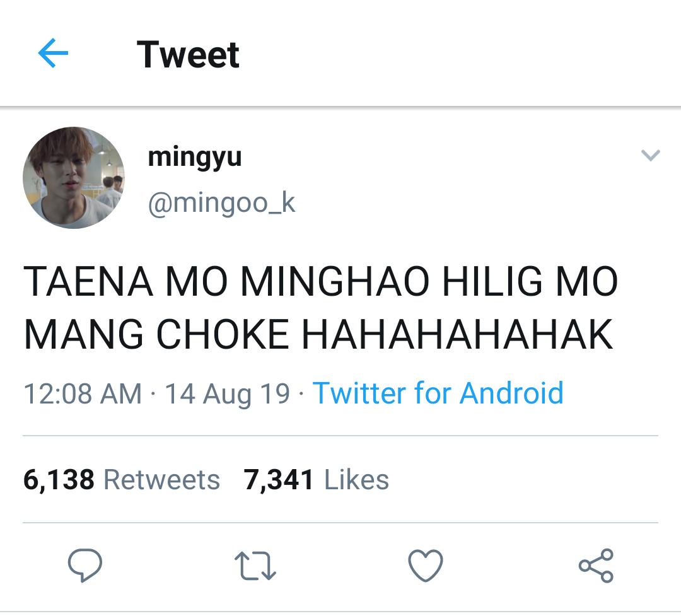Open the Twitter for Android link
The height and width of the screenshot is (616, 681).
[438, 393]
